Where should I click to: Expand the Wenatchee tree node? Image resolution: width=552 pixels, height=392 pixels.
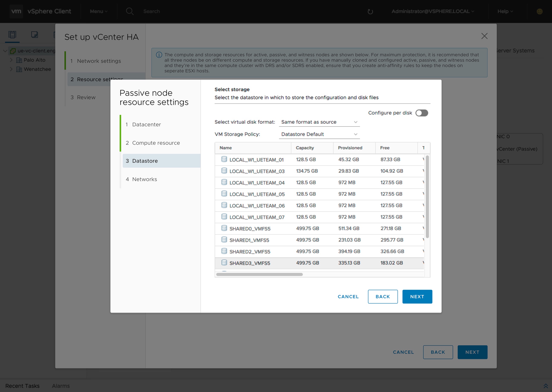[11, 69]
